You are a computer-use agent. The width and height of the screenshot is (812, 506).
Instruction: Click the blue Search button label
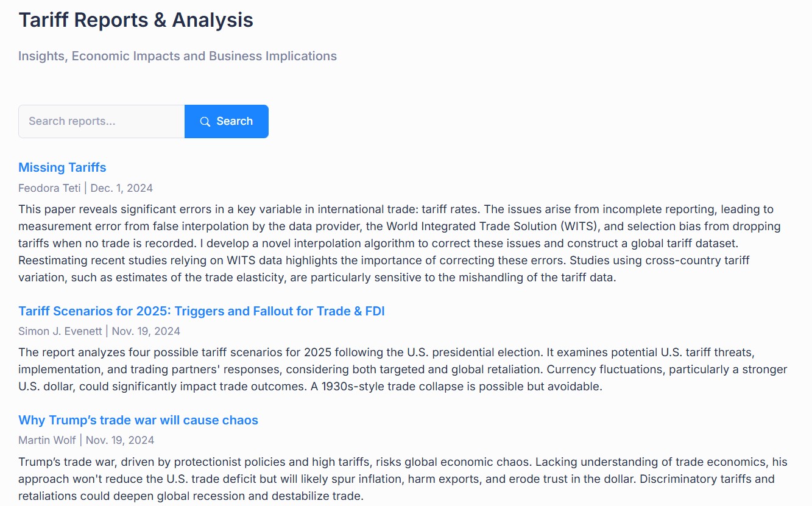coord(235,121)
